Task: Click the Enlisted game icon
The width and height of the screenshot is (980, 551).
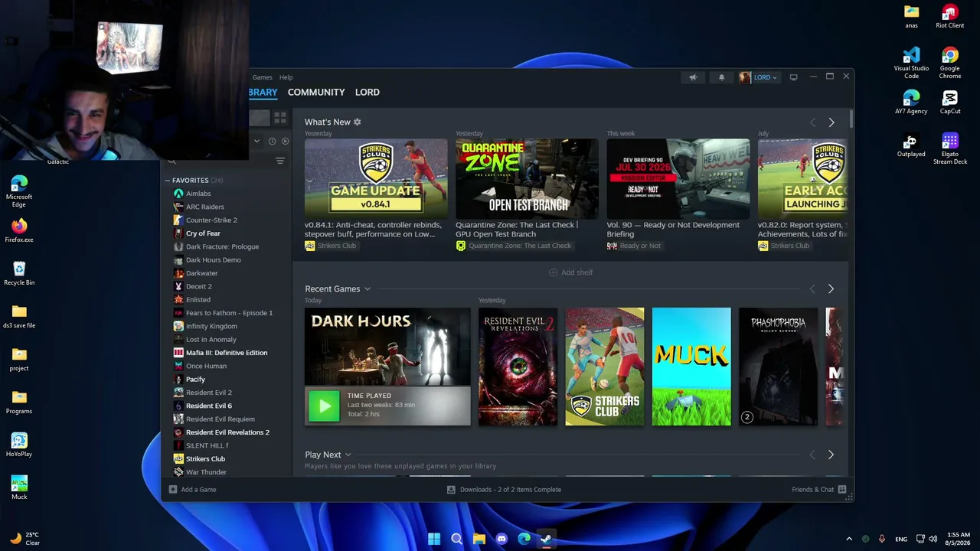Action: 178,300
